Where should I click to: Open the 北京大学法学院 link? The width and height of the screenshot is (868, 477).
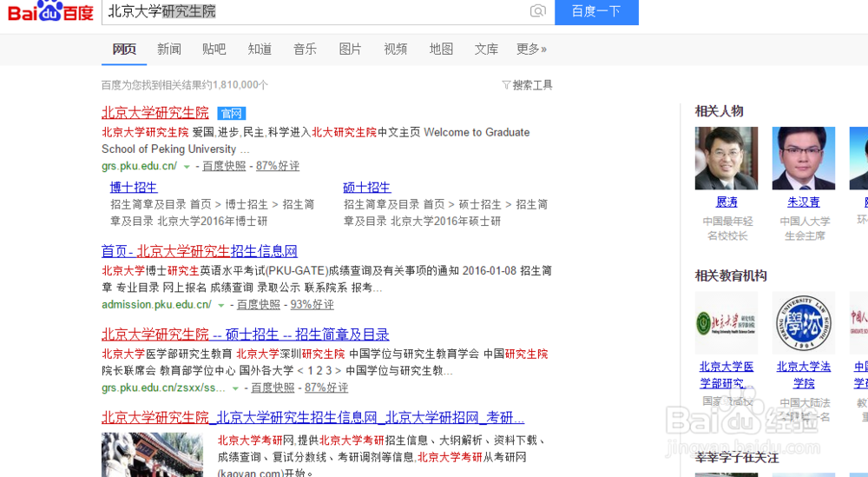click(x=804, y=374)
